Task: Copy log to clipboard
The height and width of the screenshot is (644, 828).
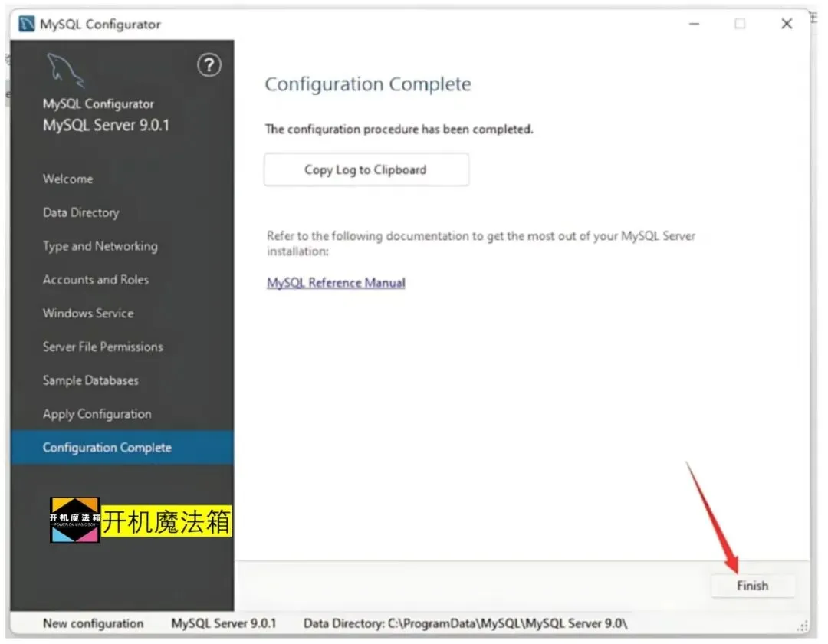Action: pos(366,170)
